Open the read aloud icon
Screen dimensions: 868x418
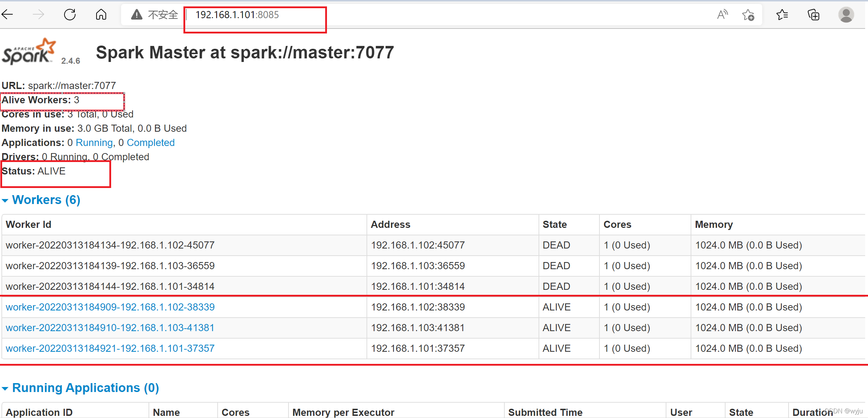pos(722,15)
